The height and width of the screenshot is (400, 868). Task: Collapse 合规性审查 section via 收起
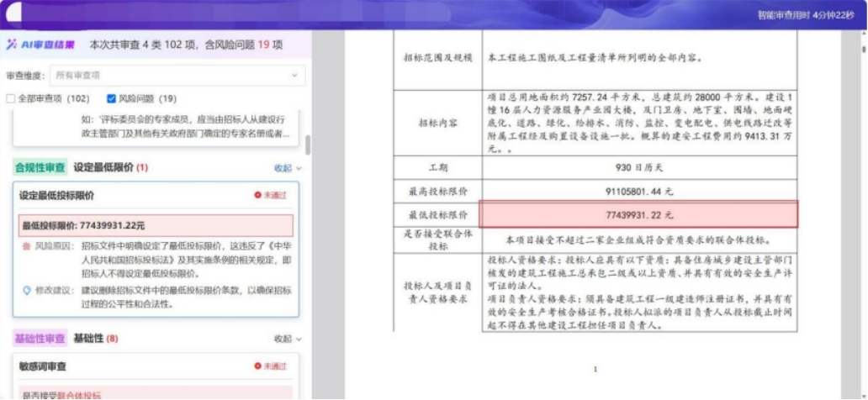288,167
